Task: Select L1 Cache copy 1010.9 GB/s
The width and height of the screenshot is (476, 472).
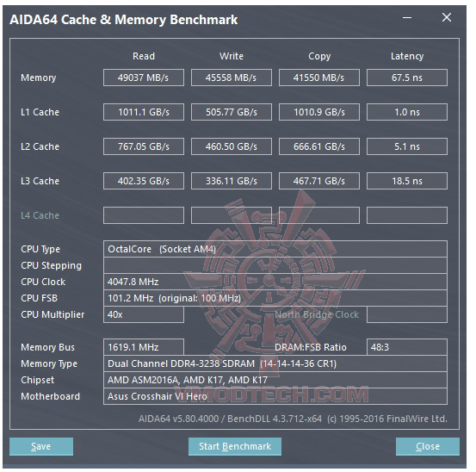Action: pyautogui.click(x=319, y=112)
